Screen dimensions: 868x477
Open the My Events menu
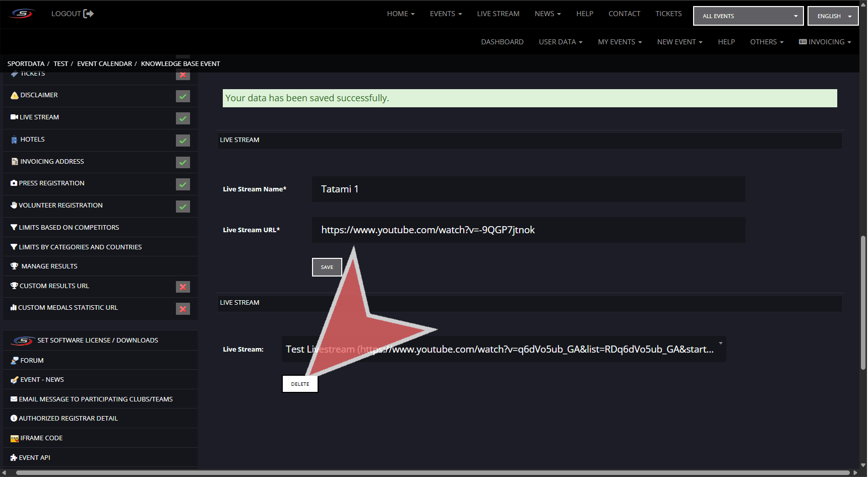(x=619, y=42)
